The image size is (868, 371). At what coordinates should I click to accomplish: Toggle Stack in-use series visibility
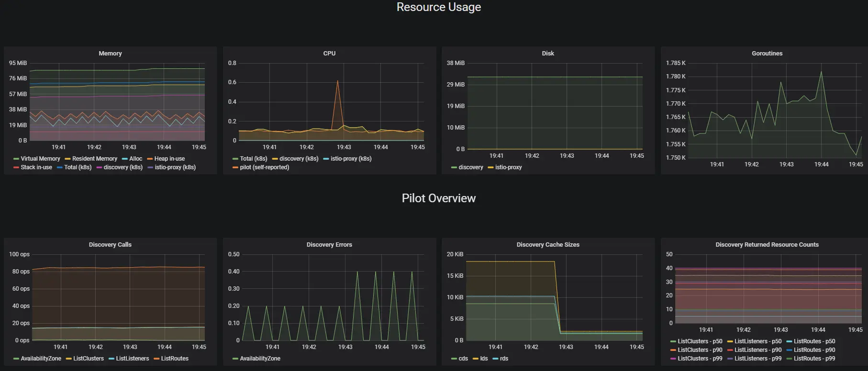pos(36,167)
